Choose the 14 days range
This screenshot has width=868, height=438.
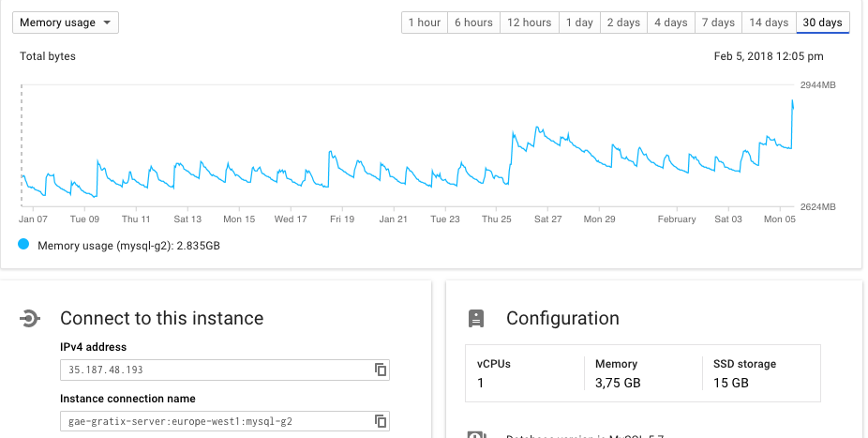point(769,23)
